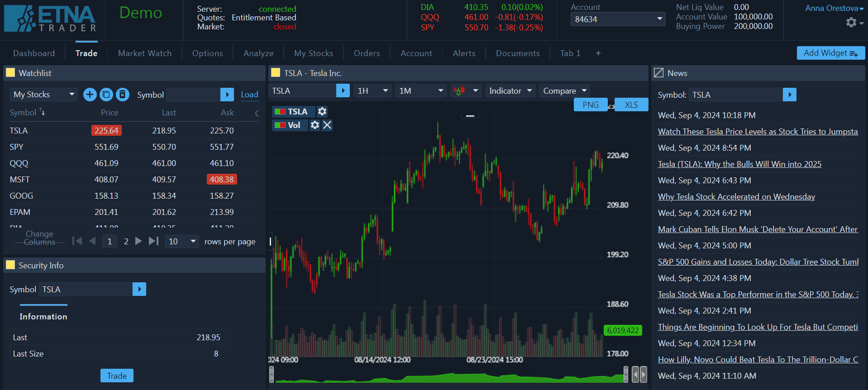
Task: Switch to the My Stocks tab
Action: click(x=314, y=53)
